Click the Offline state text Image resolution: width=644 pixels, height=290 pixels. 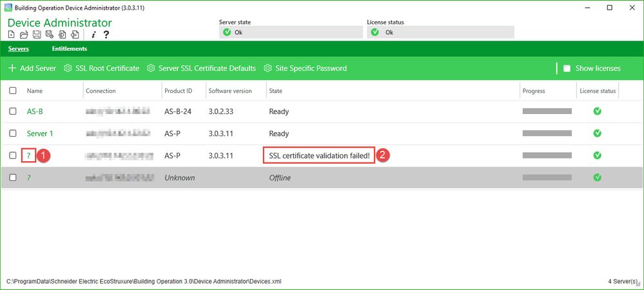pyautogui.click(x=280, y=178)
